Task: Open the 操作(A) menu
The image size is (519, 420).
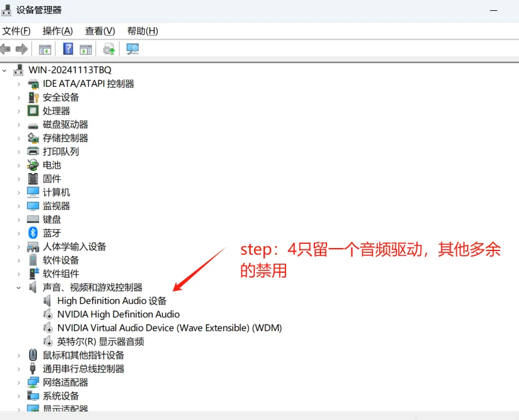Action: tap(57, 31)
